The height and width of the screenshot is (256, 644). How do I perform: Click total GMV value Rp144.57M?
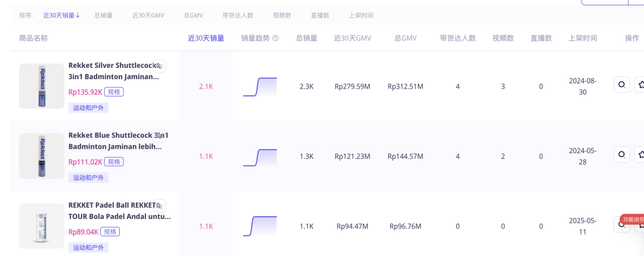405,157
